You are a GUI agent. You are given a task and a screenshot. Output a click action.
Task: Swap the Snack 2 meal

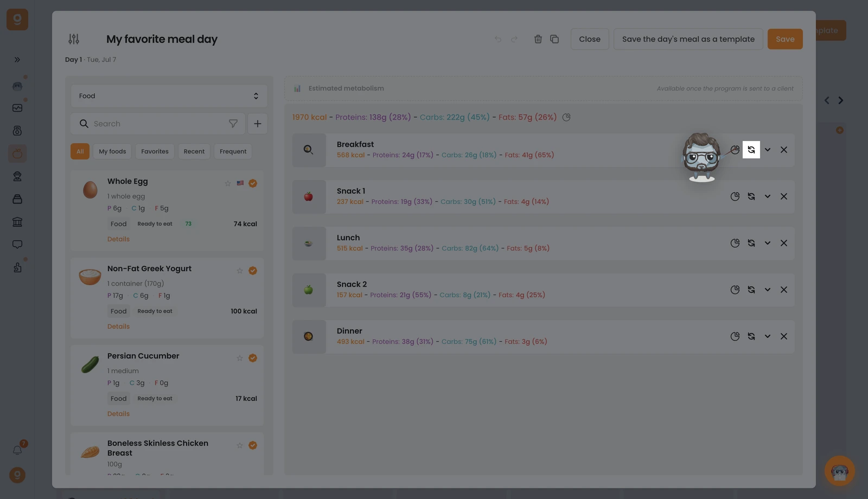click(751, 290)
